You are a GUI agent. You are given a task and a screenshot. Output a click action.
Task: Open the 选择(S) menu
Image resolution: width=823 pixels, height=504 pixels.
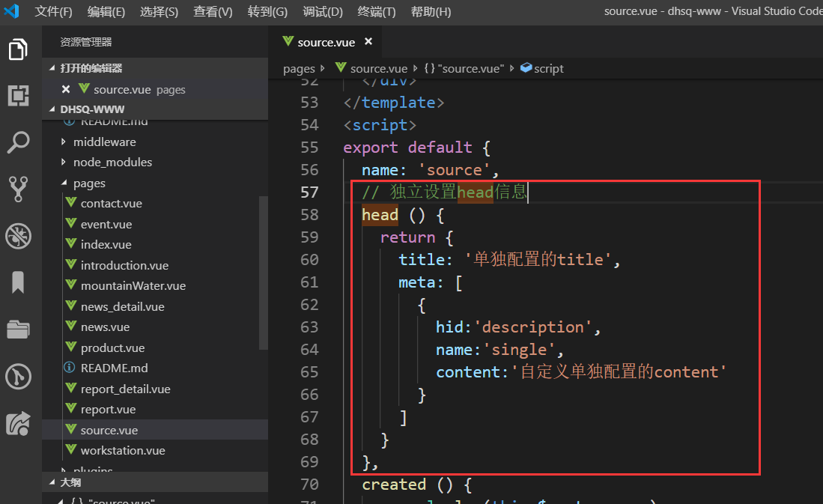click(x=159, y=11)
